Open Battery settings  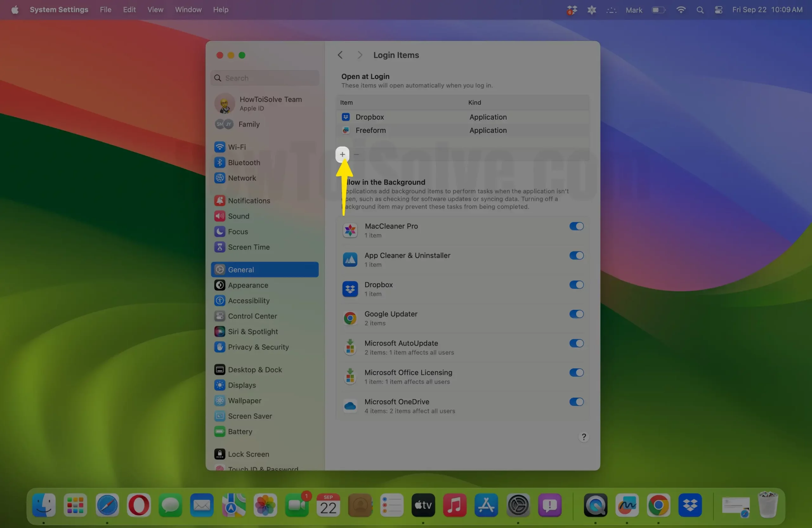[x=265, y=432]
